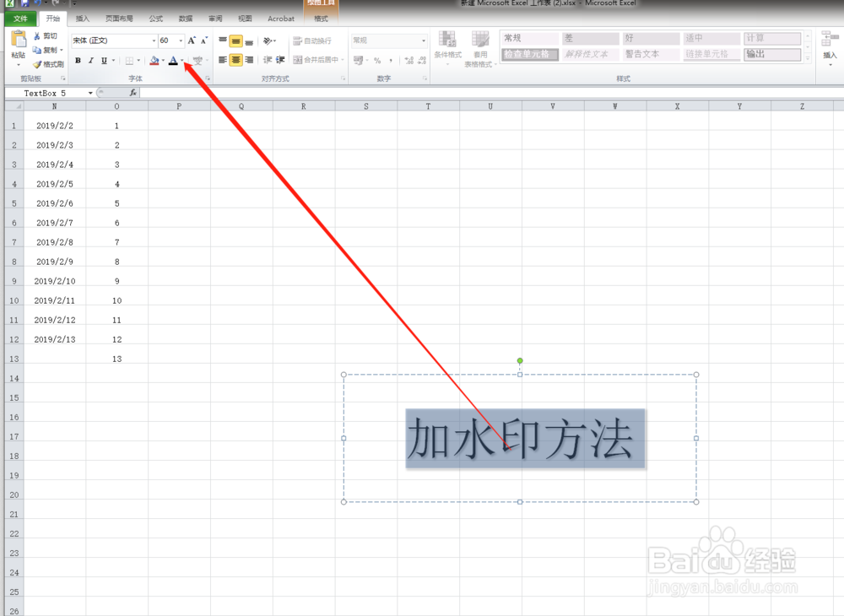Click the fill color bucket icon
Screen dimensions: 844x616
(x=154, y=61)
